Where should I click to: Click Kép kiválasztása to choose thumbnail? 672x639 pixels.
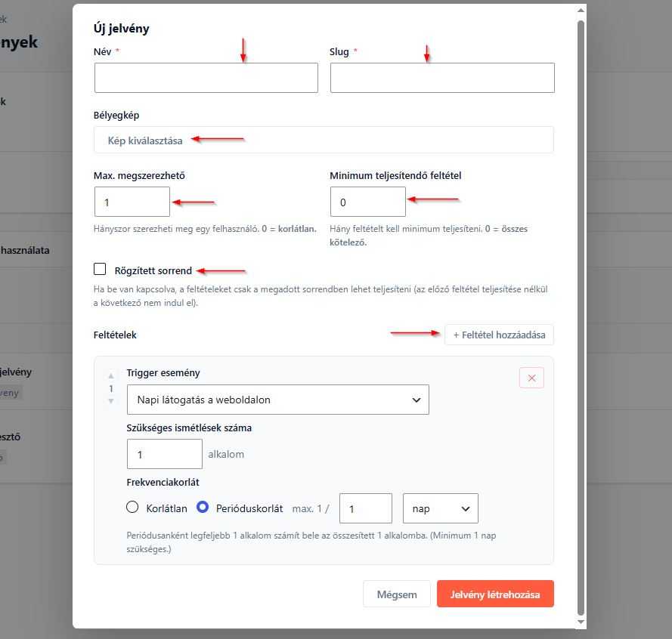145,140
